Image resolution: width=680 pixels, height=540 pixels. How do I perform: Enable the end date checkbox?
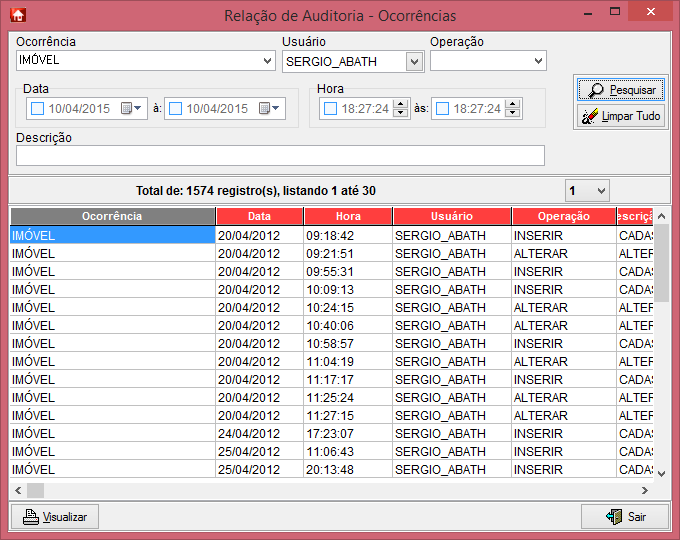pos(175,109)
